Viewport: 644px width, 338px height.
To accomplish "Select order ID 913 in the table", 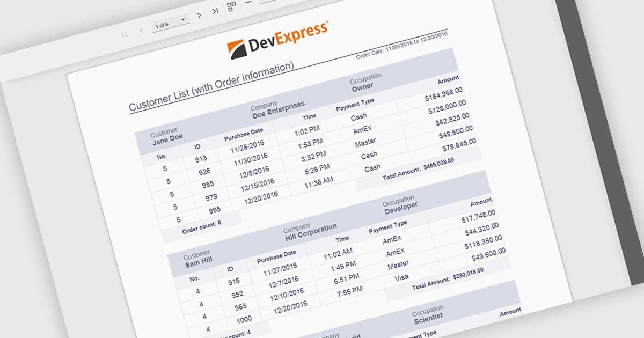I will coord(201,159).
